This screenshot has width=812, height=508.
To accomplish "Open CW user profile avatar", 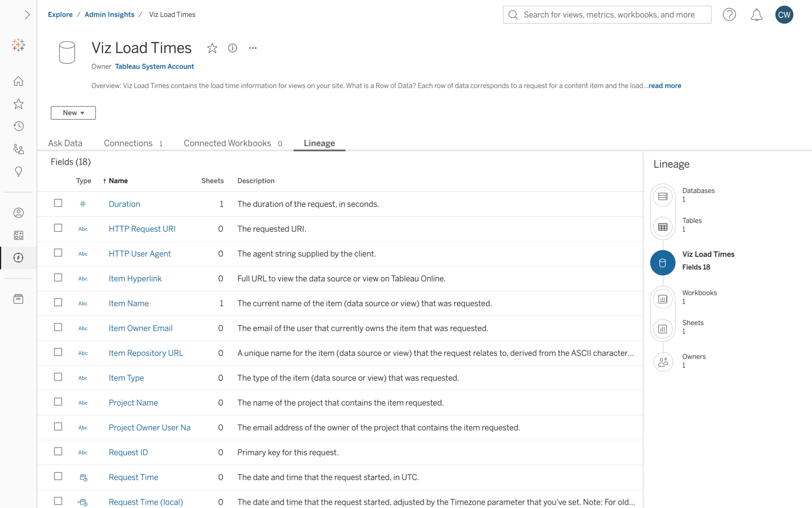I will [784, 15].
